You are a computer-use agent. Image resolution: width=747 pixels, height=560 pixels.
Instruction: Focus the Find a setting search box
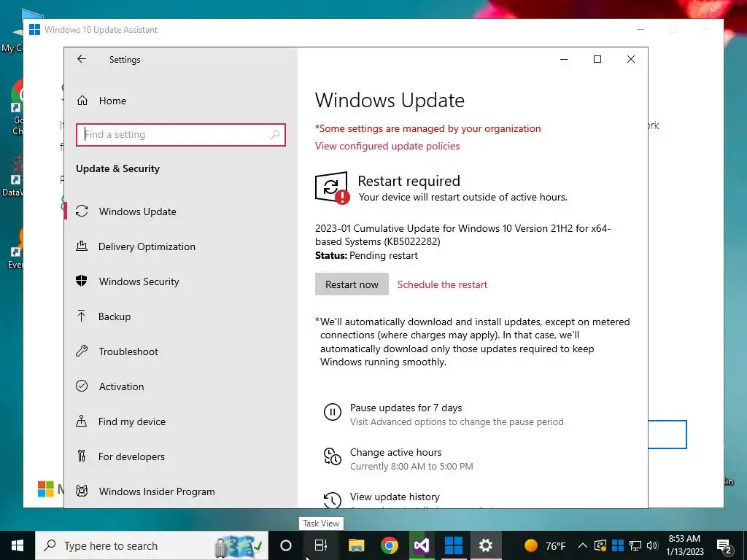(181, 135)
